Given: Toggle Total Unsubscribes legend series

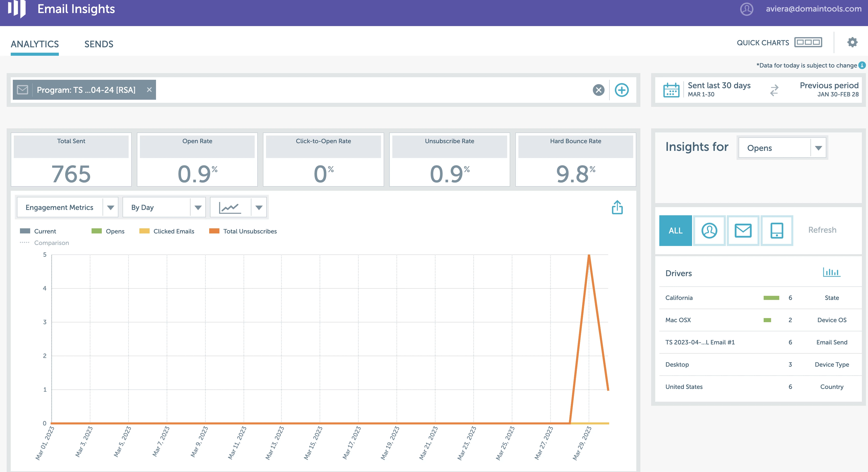Looking at the screenshot, I should pyautogui.click(x=243, y=231).
